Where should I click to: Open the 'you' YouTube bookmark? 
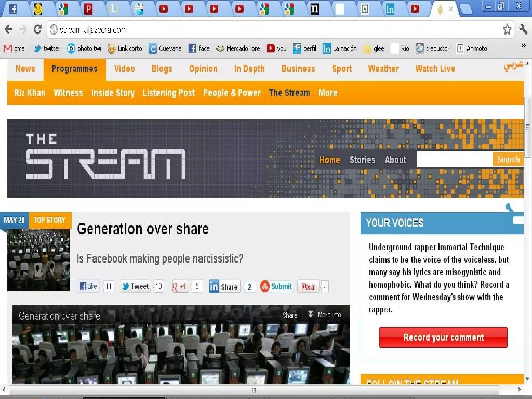point(276,48)
